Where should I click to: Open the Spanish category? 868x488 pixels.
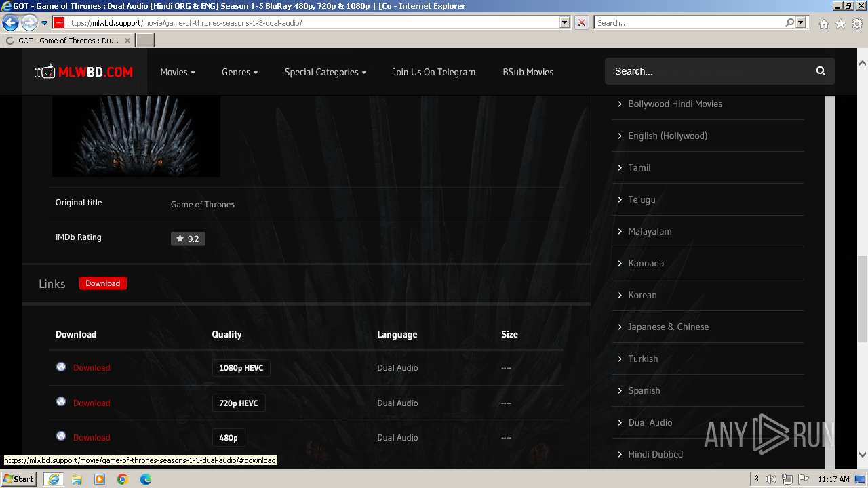tap(644, 390)
